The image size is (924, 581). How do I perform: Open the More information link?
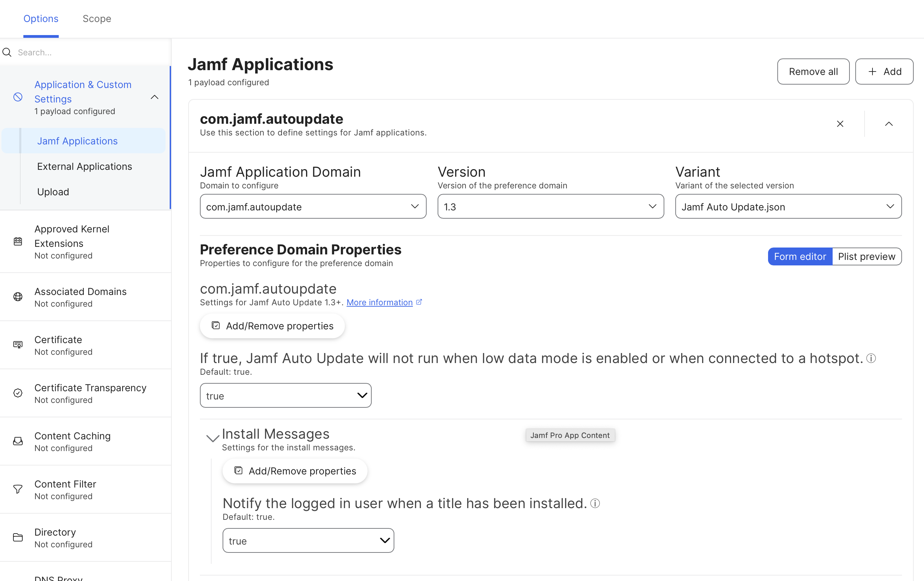click(379, 302)
